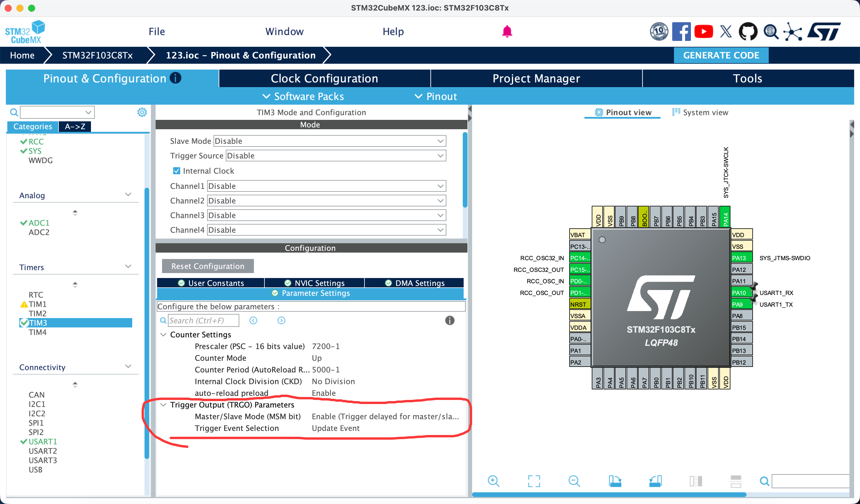Image resolution: width=860 pixels, height=504 pixels.
Task: Go to Home in the breadcrumb
Action: coord(22,55)
